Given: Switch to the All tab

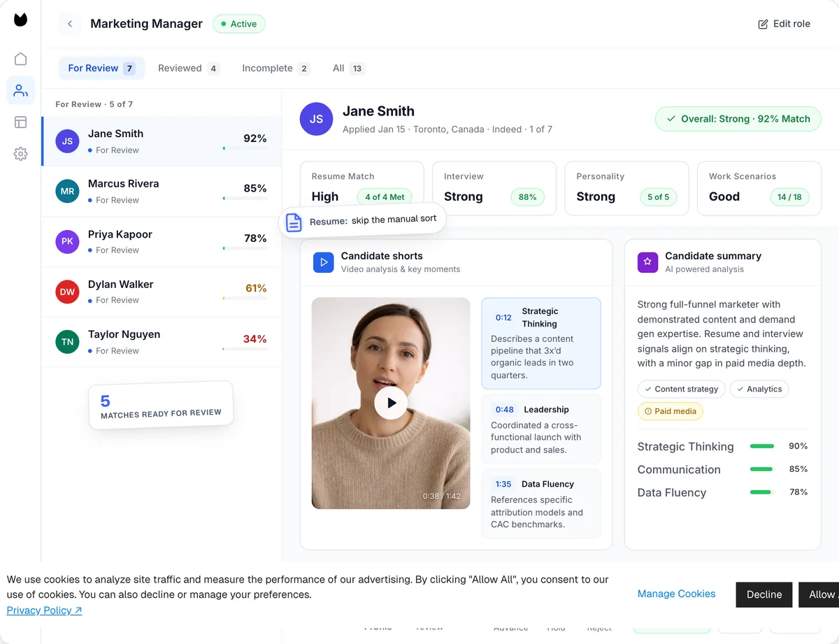Looking at the screenshot, I should 349,68.
